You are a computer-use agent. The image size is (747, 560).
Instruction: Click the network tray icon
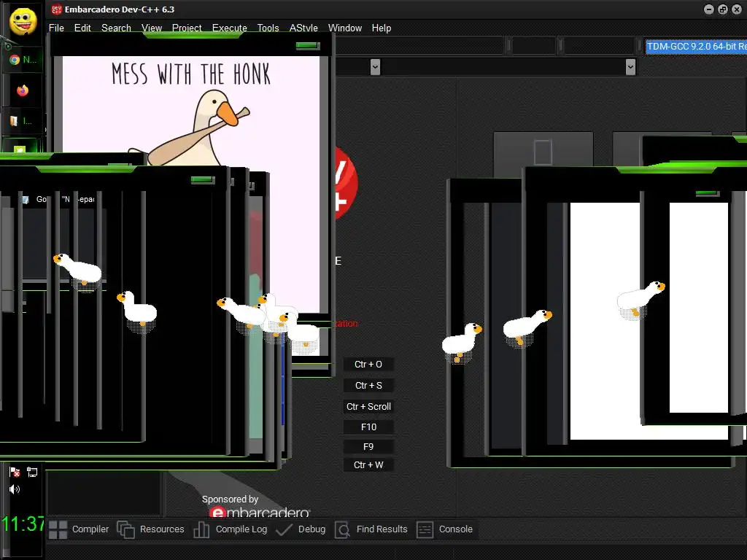click(32, 472)
